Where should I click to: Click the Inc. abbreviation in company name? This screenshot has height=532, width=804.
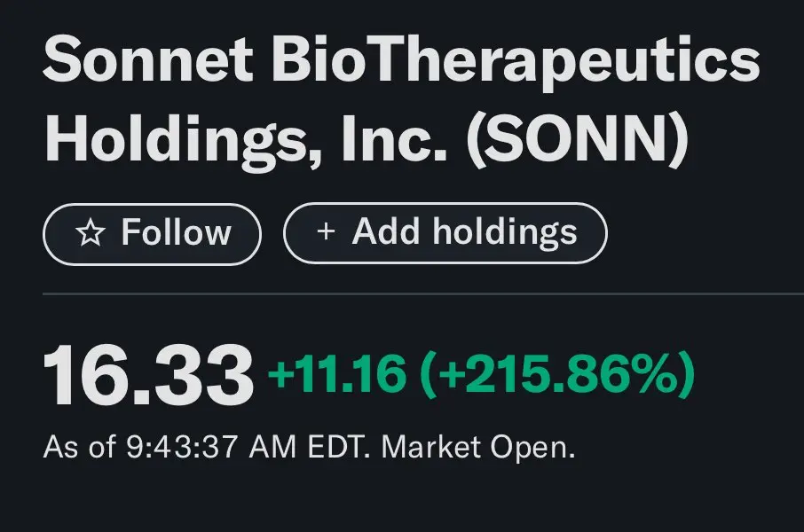point(394,138)
